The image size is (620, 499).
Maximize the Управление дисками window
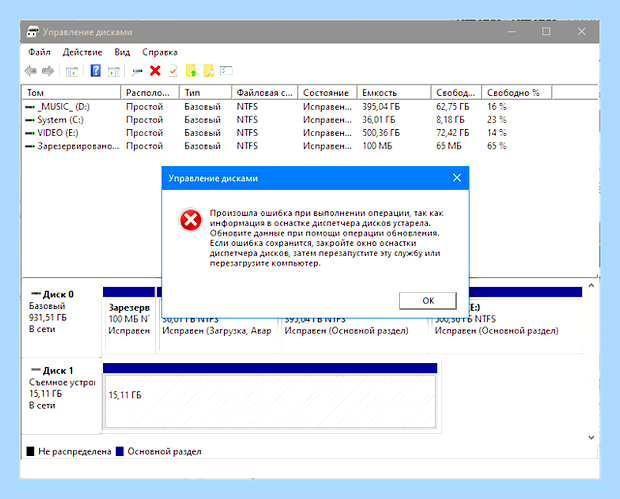(x=546, y=32)
